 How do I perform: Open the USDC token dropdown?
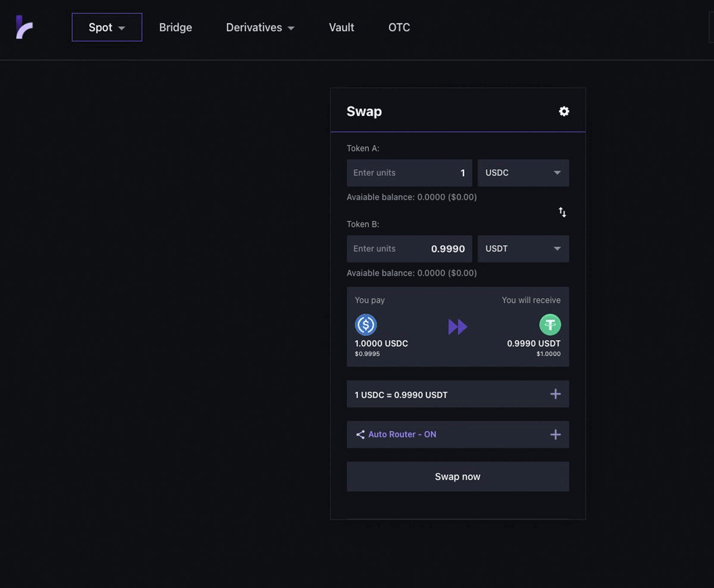(523, 173)
